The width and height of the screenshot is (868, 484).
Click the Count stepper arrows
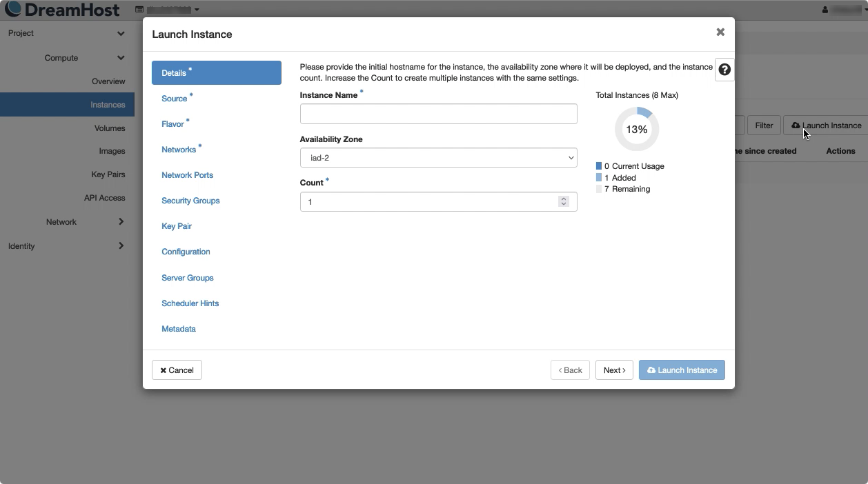564,201
